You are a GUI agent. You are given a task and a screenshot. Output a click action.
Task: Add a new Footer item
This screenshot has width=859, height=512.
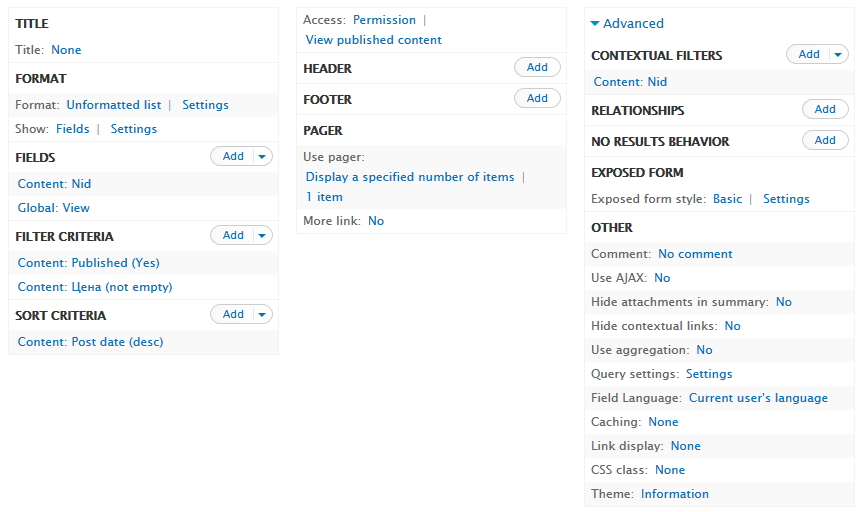tap(537, 98)
